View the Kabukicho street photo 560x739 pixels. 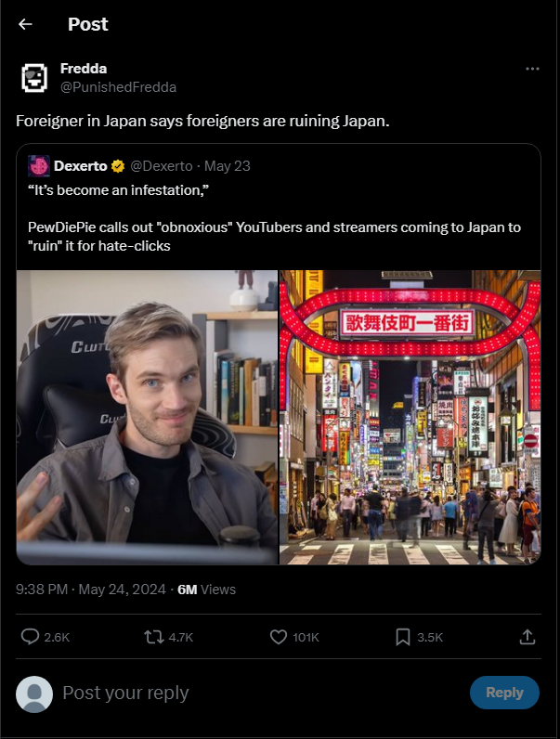[x=410, y=417]
